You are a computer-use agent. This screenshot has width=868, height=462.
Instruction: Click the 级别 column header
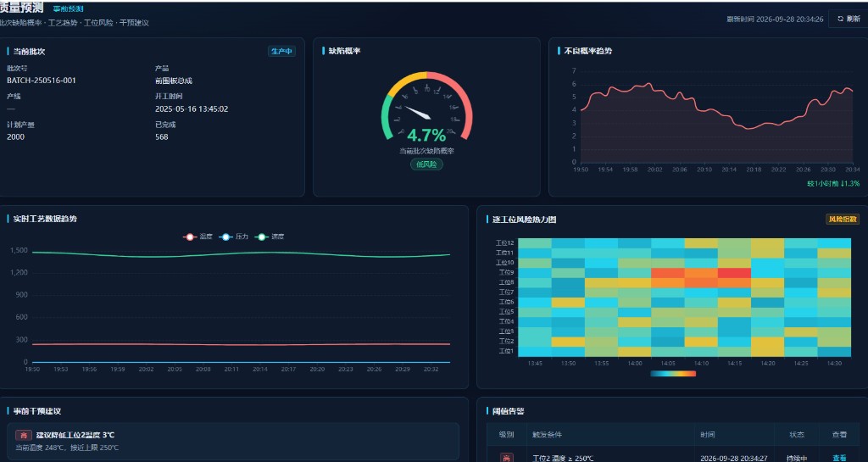(x=507, y=435)
